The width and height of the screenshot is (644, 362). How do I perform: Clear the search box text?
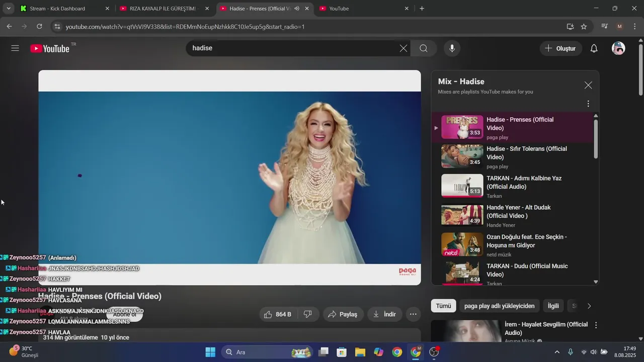(x=404, y=48)
